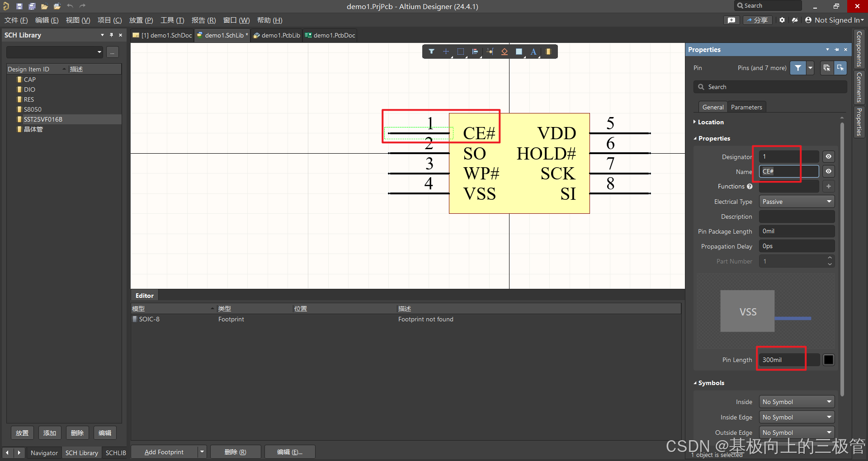Open the vertical Components side panel tab

(x=859, y=49)
